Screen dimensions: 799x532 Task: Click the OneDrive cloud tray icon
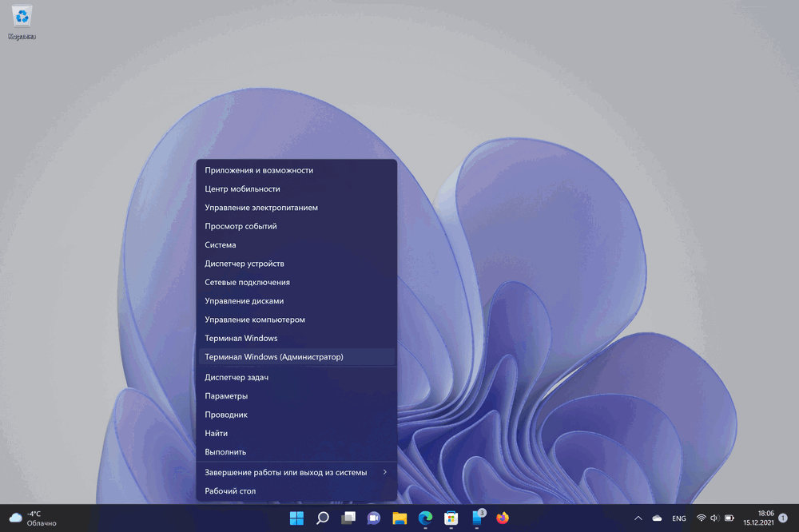pos(657,518)
